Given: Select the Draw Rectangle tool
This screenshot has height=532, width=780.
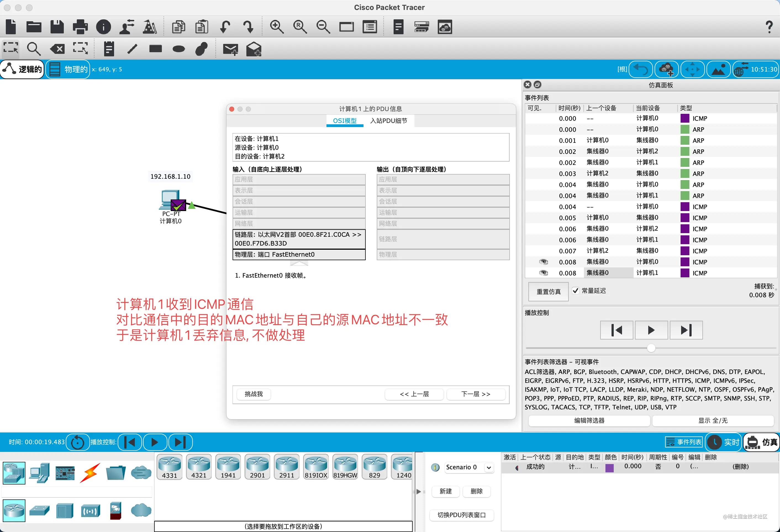Looking at the screenshot, I should (156, 49).
